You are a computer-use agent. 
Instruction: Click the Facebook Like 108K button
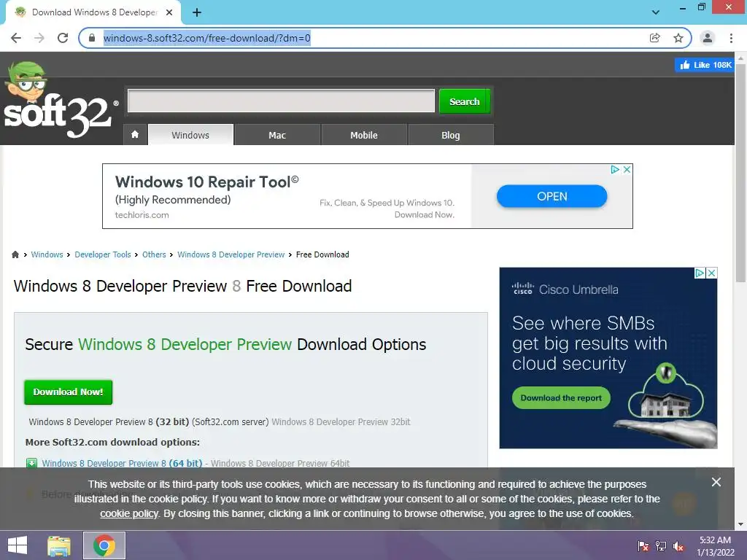[x=705, y=65]
